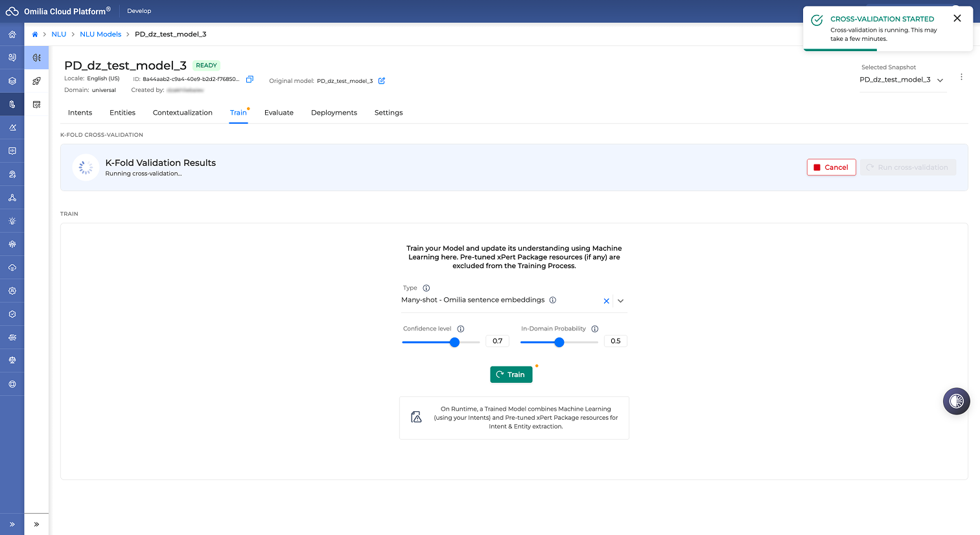
Task: Click the green Train button
Action: coord(511,374)
